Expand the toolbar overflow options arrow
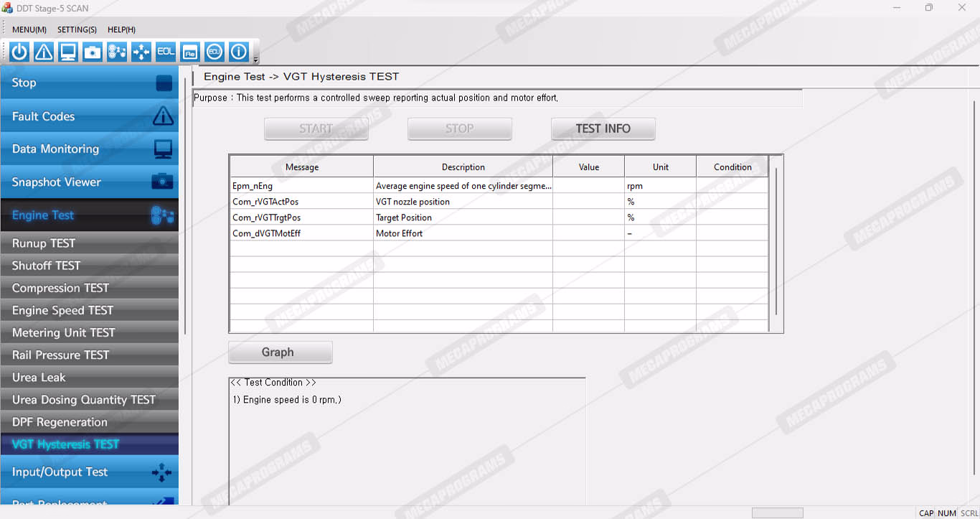Image resolution: width=980 pixels, height=519 pixels. [x=256, y=60]
